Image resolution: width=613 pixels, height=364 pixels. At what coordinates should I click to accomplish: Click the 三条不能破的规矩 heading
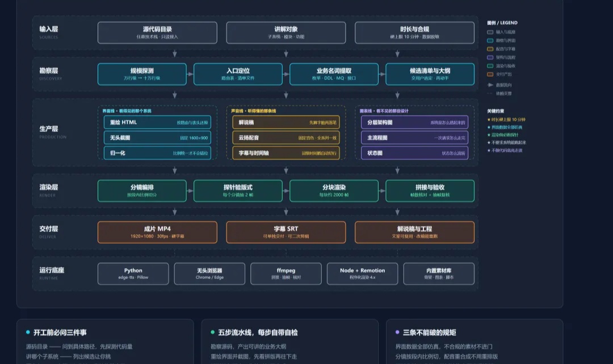coord(429,332)
